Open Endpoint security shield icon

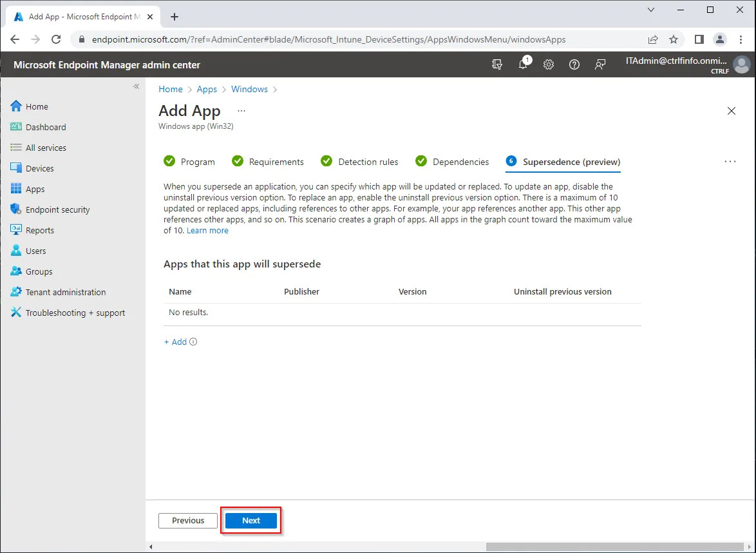(16, 209)
